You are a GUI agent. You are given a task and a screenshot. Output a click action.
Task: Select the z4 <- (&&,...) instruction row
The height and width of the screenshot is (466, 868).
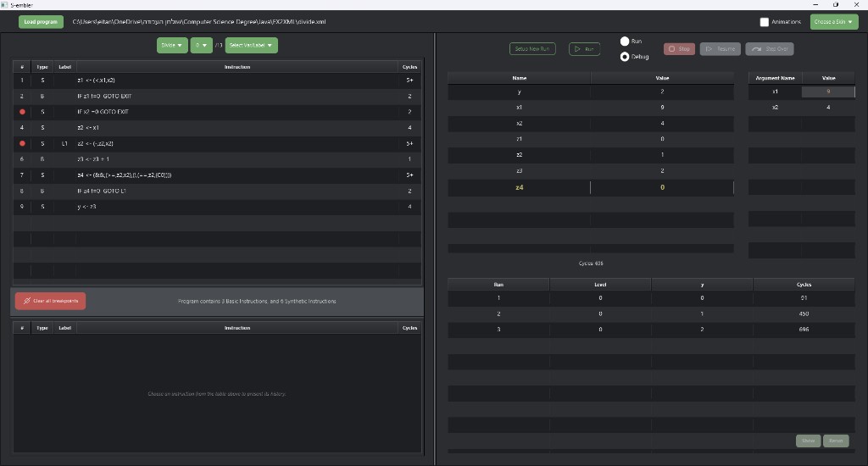point(217,175)
